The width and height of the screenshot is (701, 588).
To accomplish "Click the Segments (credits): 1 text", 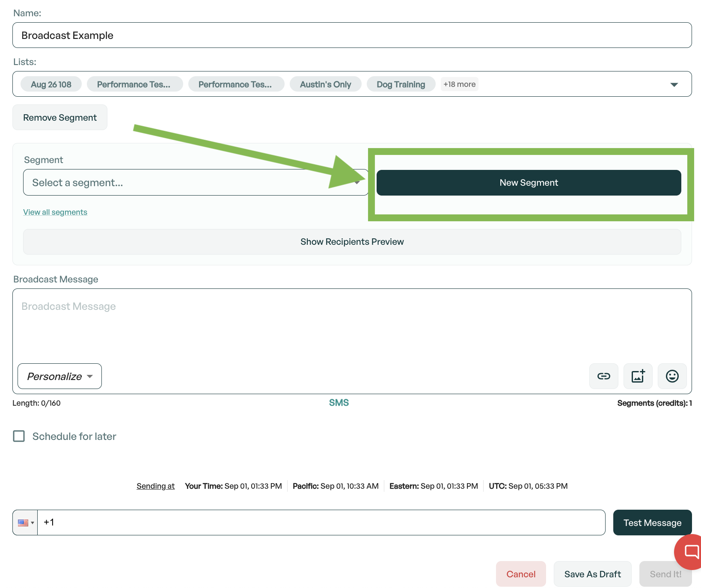I will [x=654, y=403].
